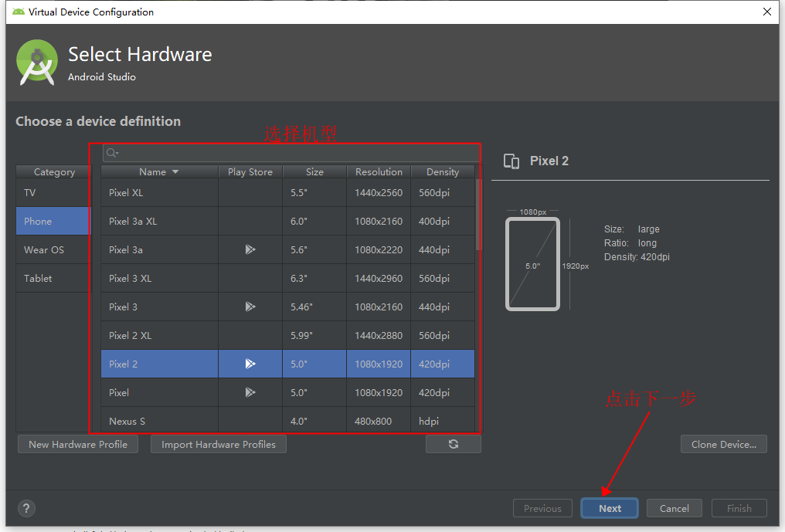Click the Play Store icon in Pixel 2 row
785x532 pixels.
pyautogui.click(x=250, y=364)
